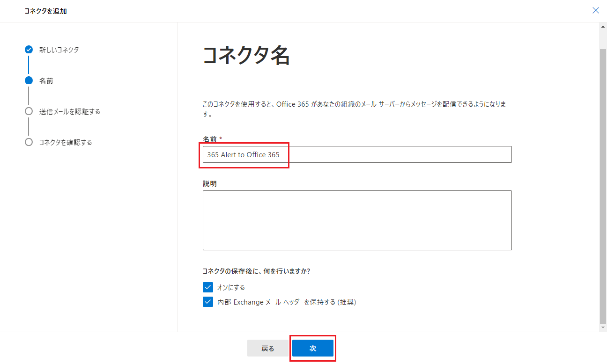Screen dimensions: 607x364
Task: Click the 内部 Exchange メール ヘッダー label text
Action: 286,302
